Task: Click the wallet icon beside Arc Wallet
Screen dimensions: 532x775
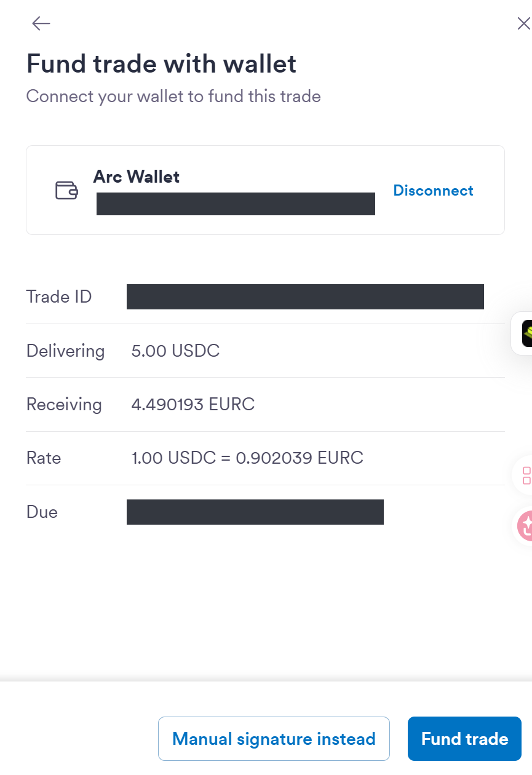Action: coord(66,191)
